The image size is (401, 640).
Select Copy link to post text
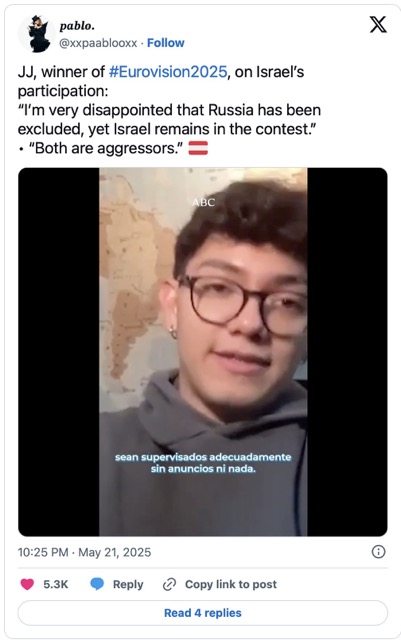click(x=231, y=584)
